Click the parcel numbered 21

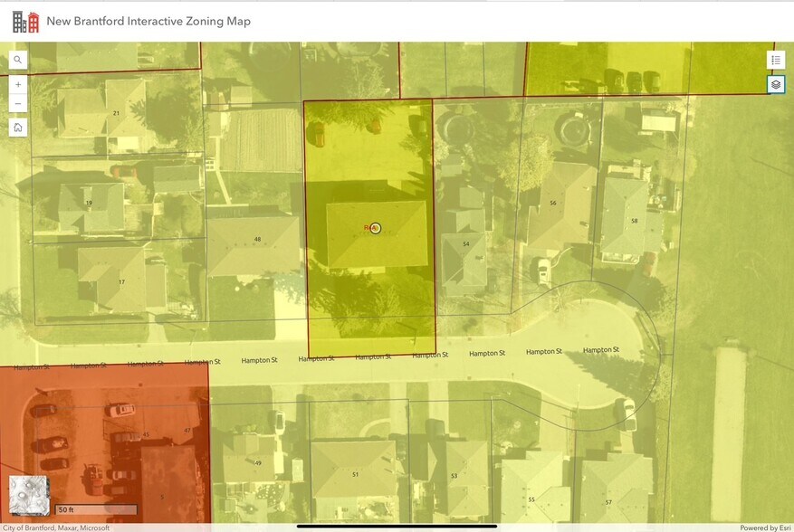(116, 113)
